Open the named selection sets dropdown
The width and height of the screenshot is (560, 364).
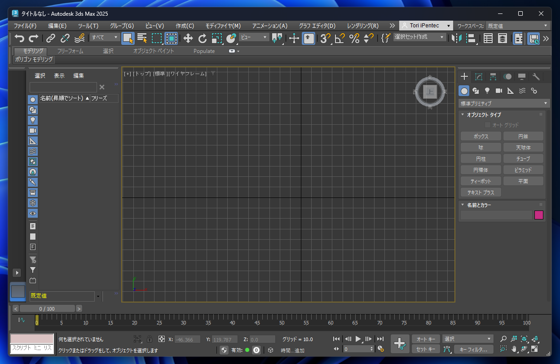click(x=420, y=37)
